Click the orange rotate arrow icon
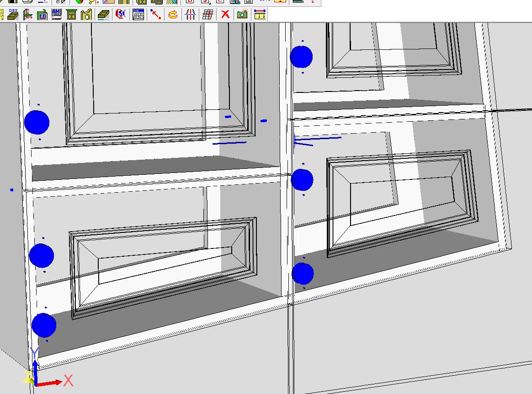This screenshot has height=394, width=532. click(x=173, y=14)
